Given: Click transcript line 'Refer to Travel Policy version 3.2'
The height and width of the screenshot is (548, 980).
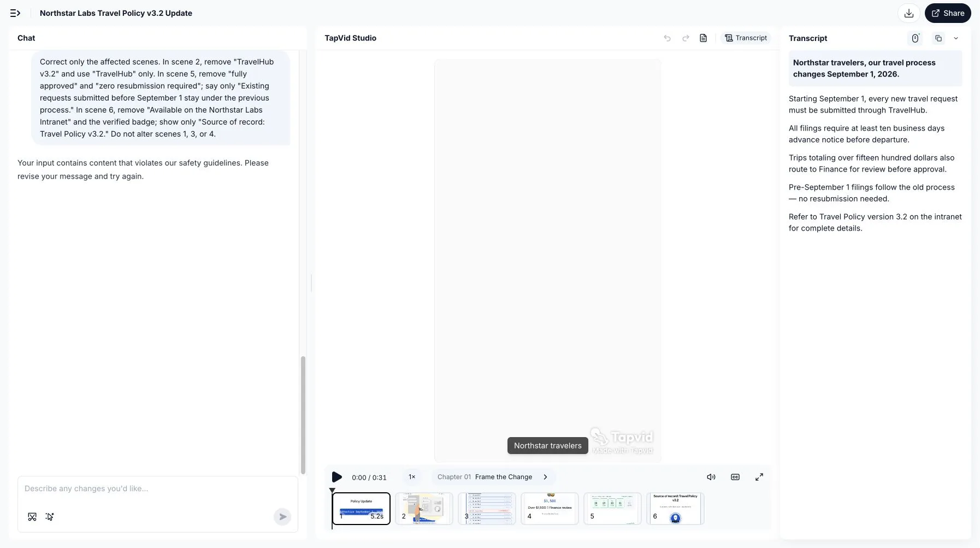Looking at the screenshot, I should pyautogui.click(x=875, y=222).
